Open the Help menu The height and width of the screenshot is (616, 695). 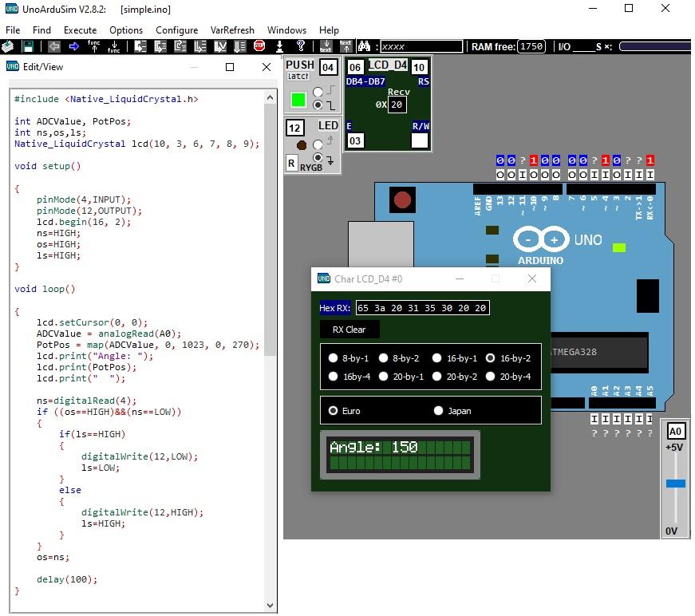329,30
